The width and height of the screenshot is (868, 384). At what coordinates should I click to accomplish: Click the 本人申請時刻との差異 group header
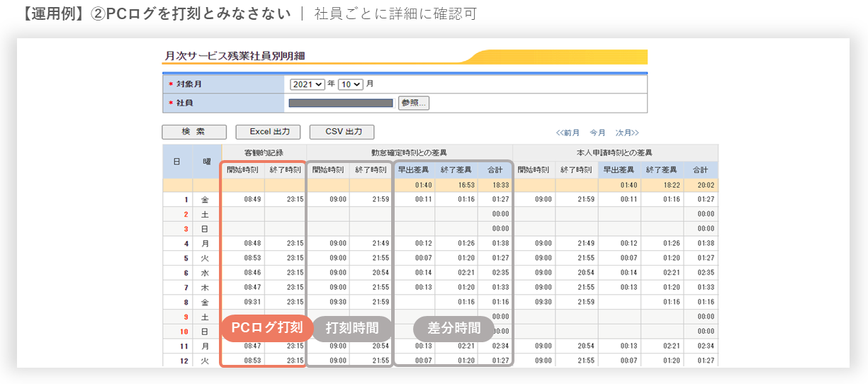615,152
